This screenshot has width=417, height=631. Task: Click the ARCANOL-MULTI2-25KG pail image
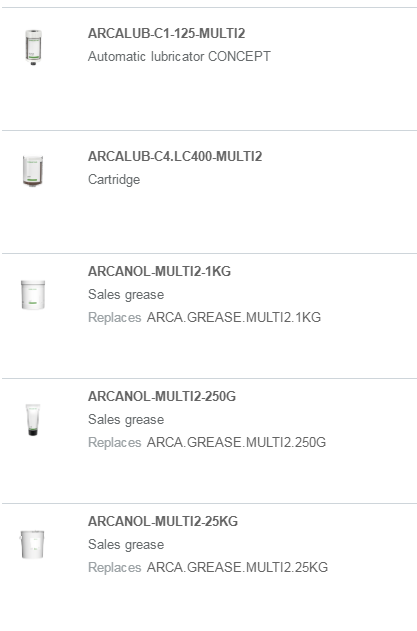(32, 544)
